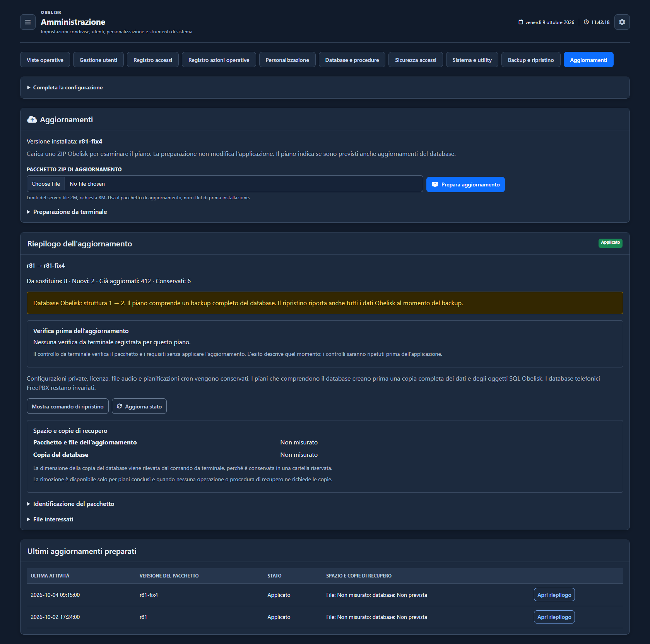The image size is (650, 644).
Task: Click 'Non misurato' beside Copia del database
Action: pos(299,455)
